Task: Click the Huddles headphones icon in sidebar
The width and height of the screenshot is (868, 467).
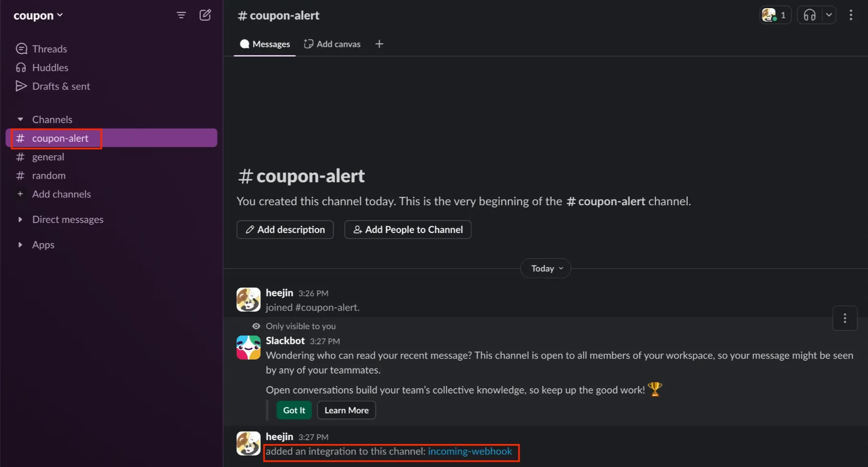Action: 21,68
